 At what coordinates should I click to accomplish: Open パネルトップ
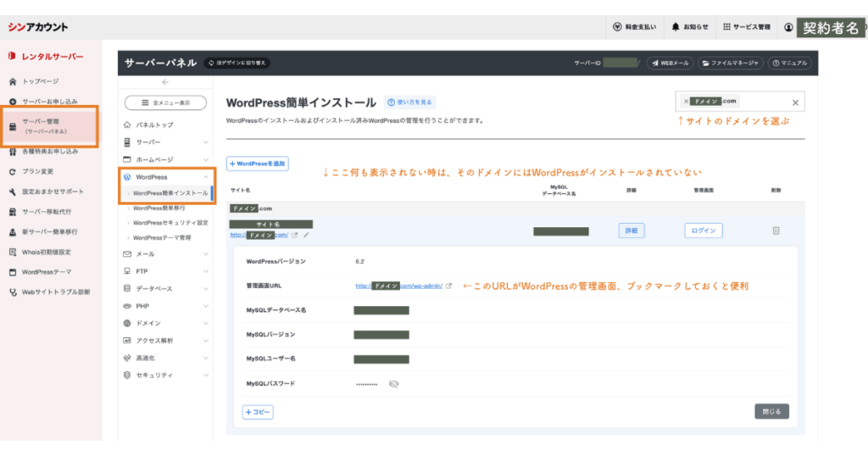coord(148,125)
